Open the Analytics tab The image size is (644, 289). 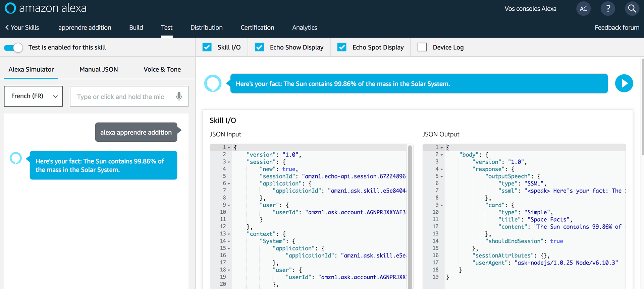(x=305, y=27)
